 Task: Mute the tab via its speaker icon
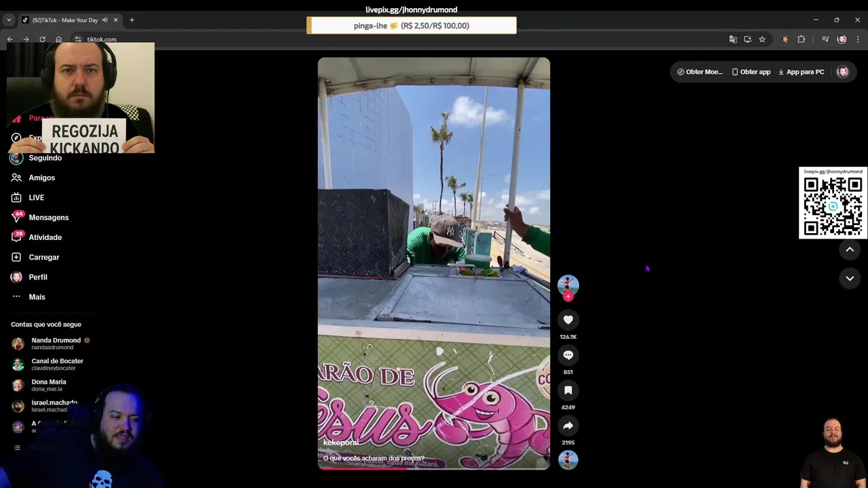[x=104, y=20]
